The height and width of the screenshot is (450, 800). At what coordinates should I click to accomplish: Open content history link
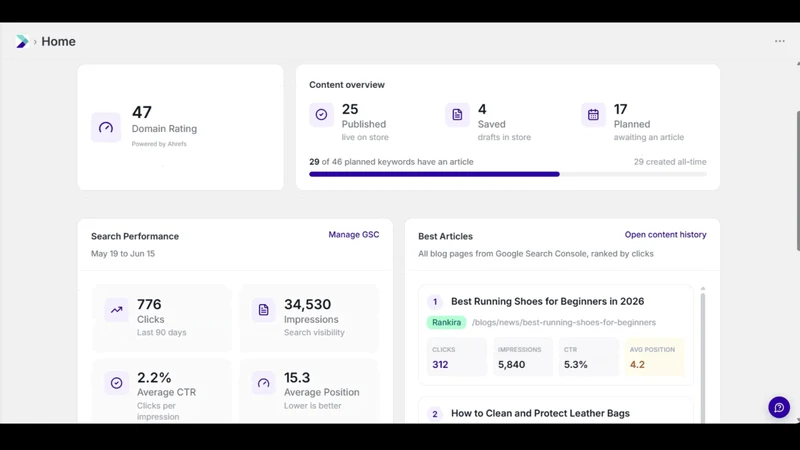pyautogui.click(x=665, y=235)
